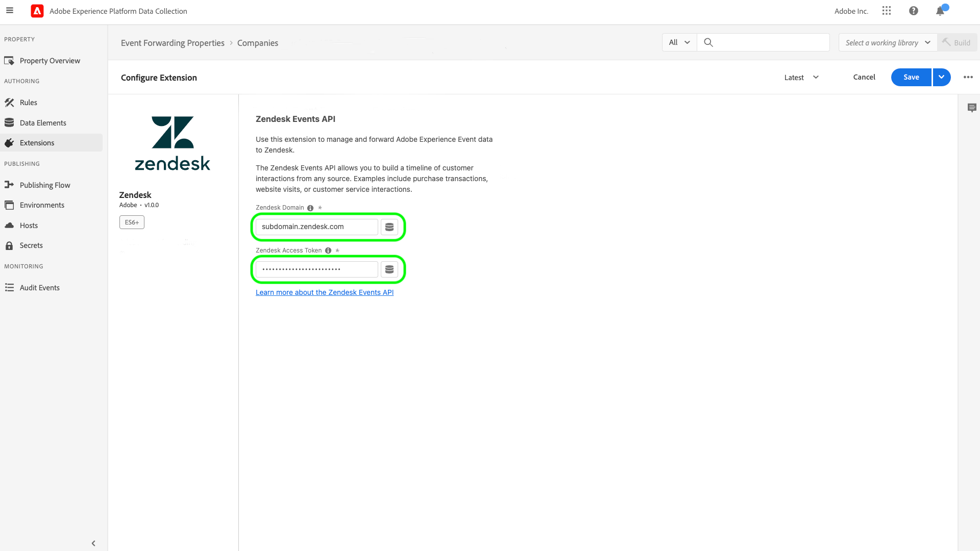
Task: Open Data Elements in the sidebar
Action: 43,123
